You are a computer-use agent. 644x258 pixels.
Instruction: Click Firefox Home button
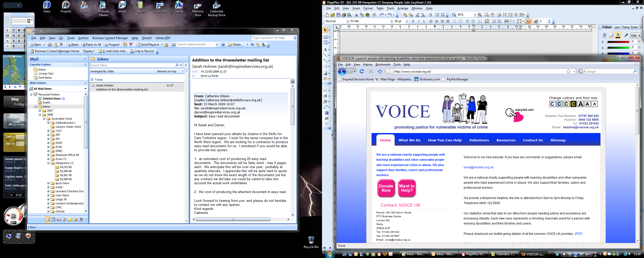point(380,71)
